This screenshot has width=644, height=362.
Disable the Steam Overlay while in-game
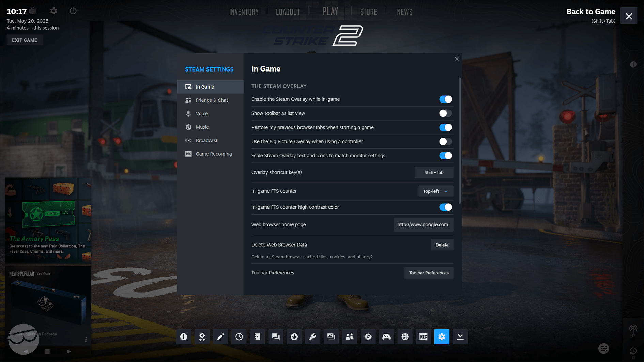click(x=445, y=99)
